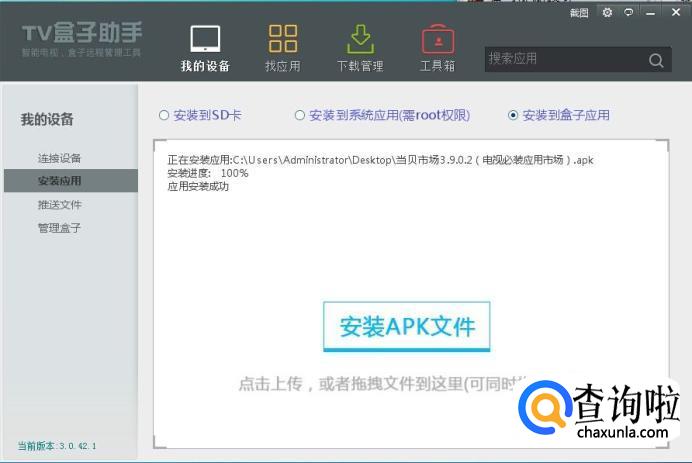Open the 下载管理 download icon
The image size is (692, 463).
(361, 39)
